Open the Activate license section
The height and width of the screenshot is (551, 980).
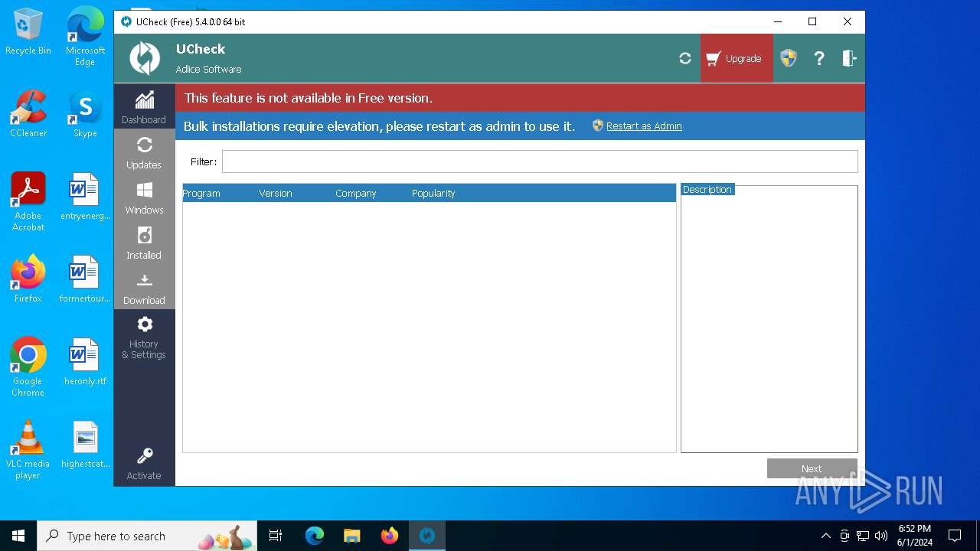144,464
